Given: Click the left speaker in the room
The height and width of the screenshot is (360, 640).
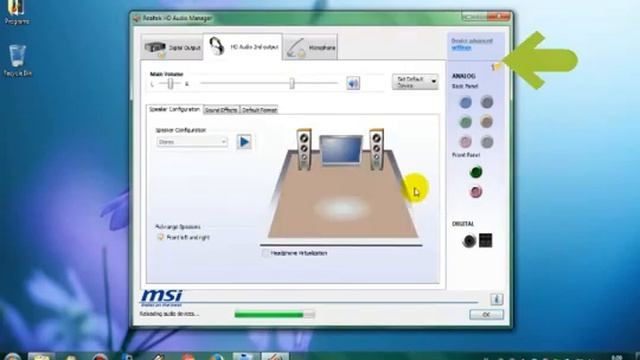Looking at the screenshot, I should (x=304, y=149).
